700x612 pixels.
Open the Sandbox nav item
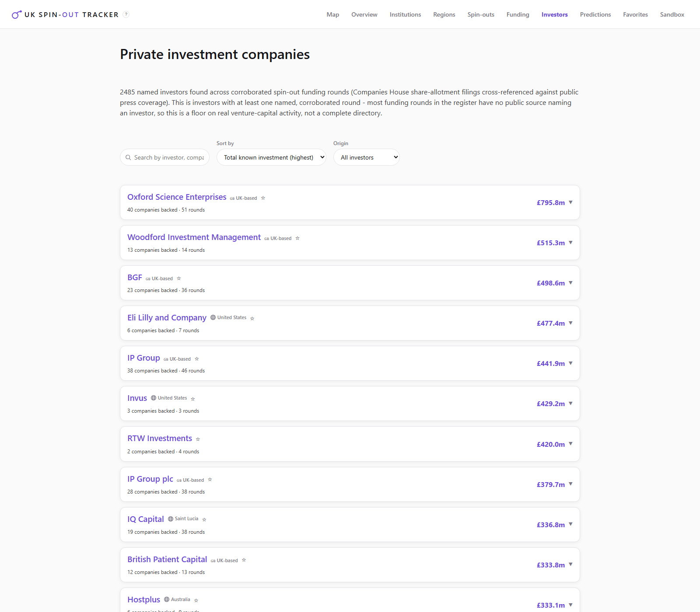(672, 14)
